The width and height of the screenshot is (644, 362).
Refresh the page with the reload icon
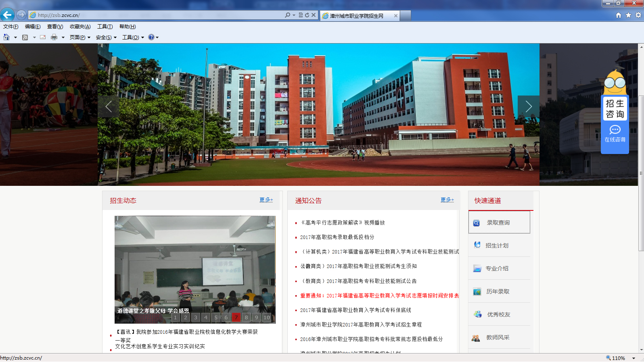point(307,15)
